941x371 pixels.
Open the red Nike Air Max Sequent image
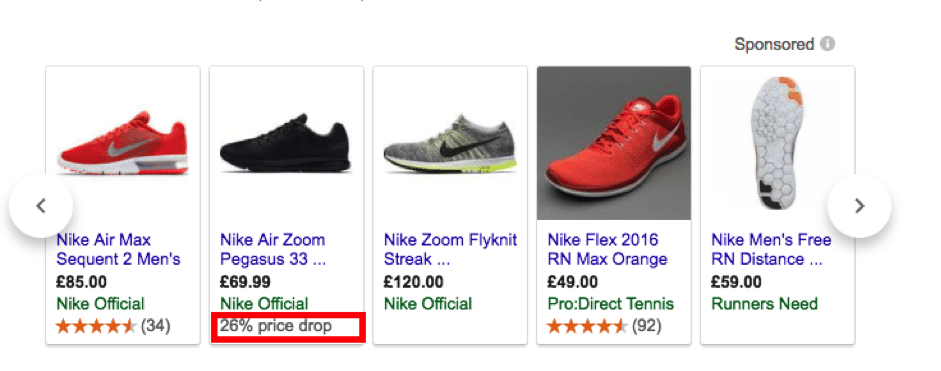[x=123, y=144]
